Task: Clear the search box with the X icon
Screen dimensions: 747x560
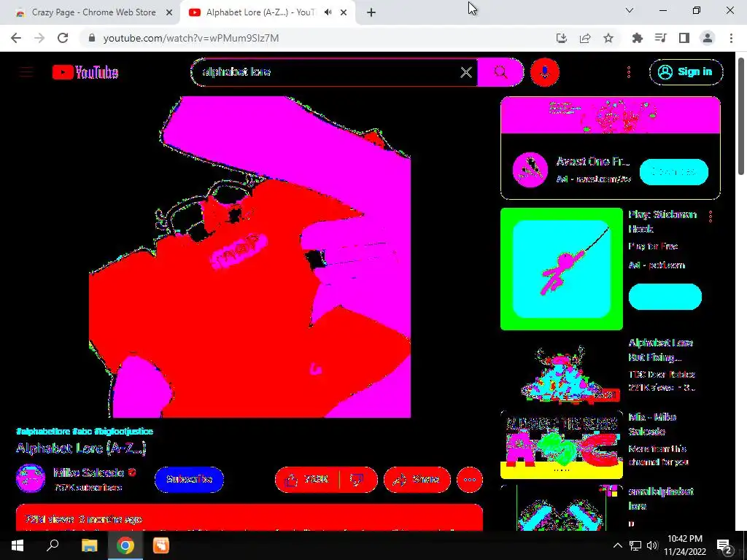Action: point(466,72)
